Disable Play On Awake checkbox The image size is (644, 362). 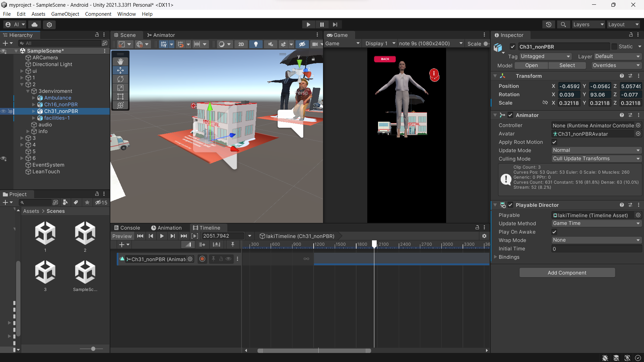[554, 232]
